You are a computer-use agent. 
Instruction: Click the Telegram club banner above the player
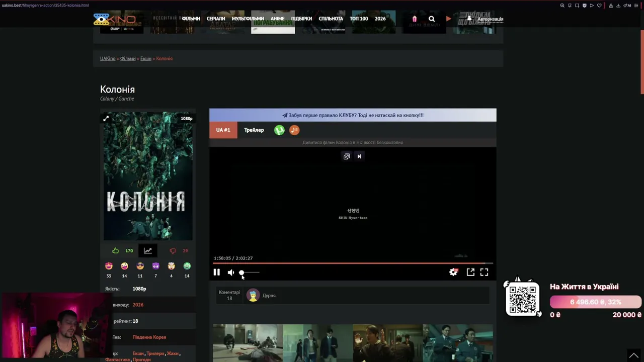tap(353, 115)
